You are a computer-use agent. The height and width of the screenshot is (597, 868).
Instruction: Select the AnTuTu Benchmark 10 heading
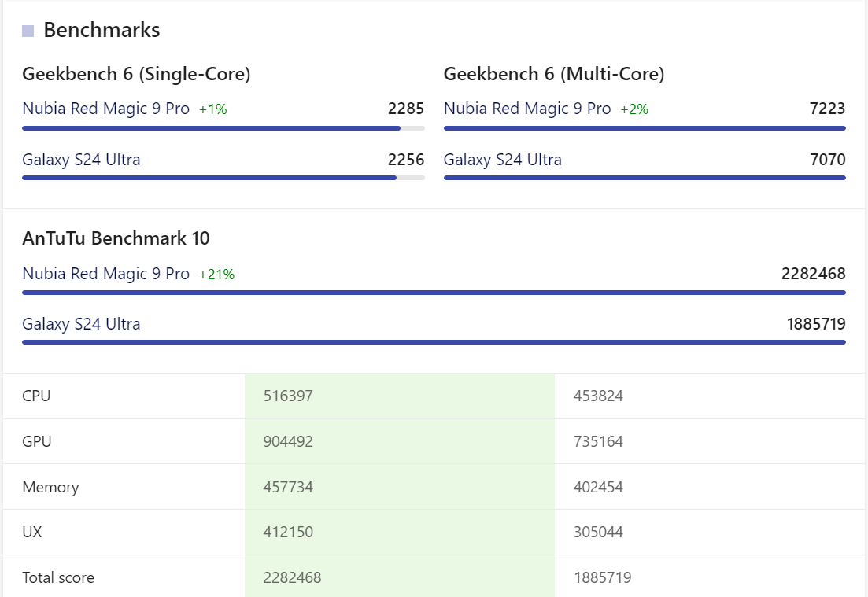(x=116, y=238)
